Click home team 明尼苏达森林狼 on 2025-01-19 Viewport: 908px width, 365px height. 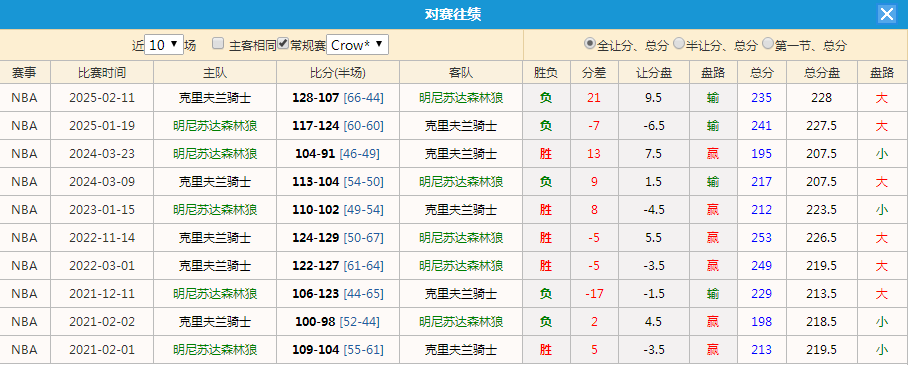coord(215,126)
